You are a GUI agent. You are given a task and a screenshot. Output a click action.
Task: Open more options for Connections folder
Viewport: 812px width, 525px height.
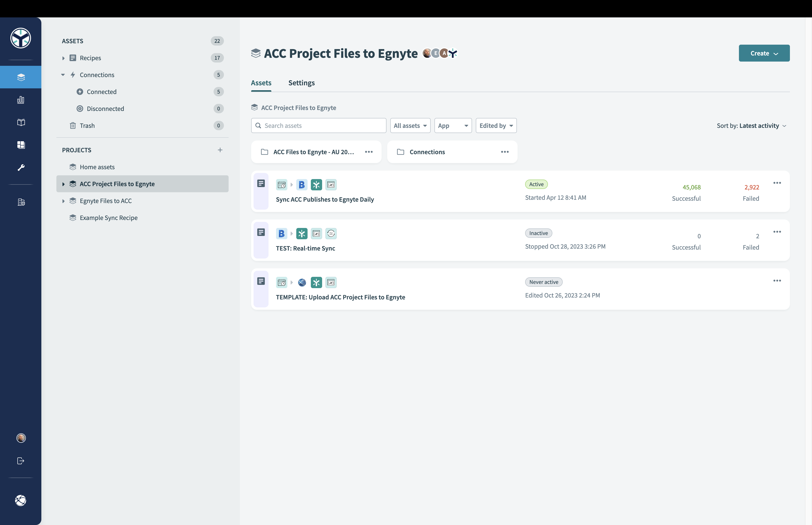click(505, 152)
